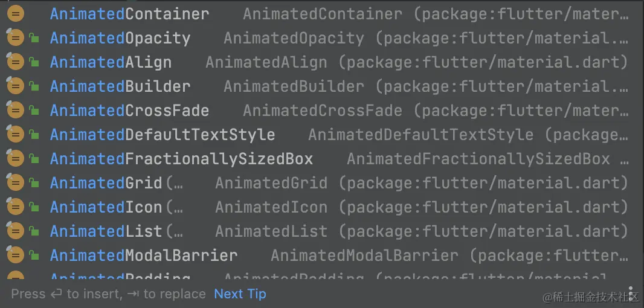Click the class icon next to AnimatedCrossFade
The height and width of the screenshot is (308, 644).
[15, 111]
